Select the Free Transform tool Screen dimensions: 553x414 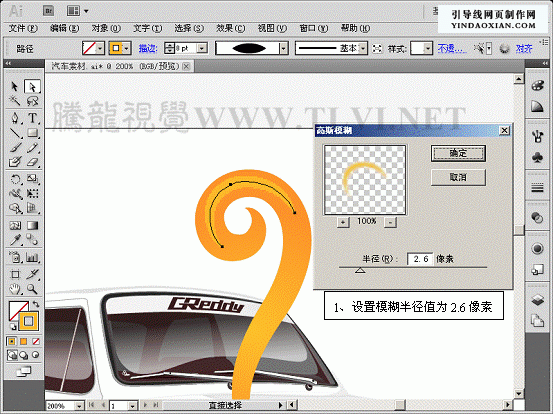click(32, 194)
